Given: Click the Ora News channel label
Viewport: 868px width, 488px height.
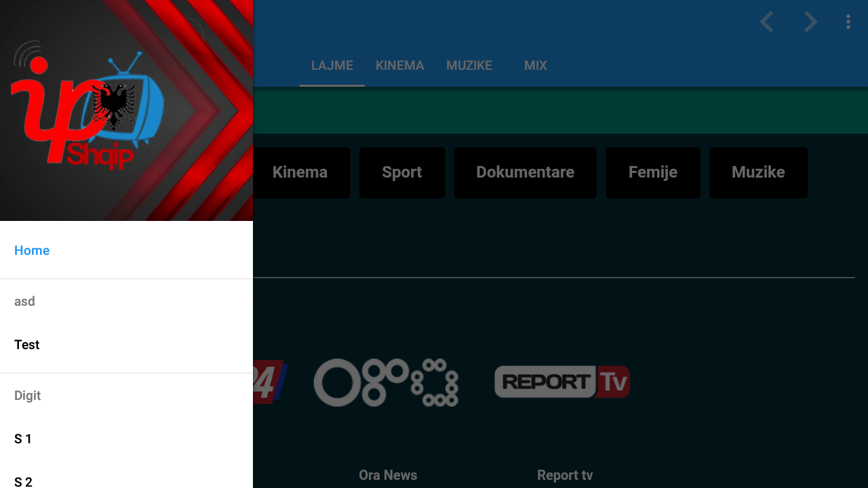Looking at the screenshot, I should click(x=388, y=475).
